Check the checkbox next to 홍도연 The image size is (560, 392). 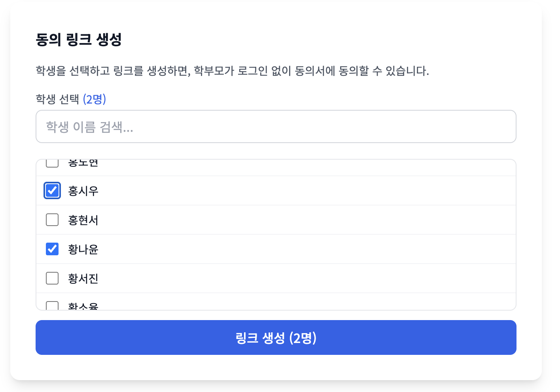tap(52, 162)
